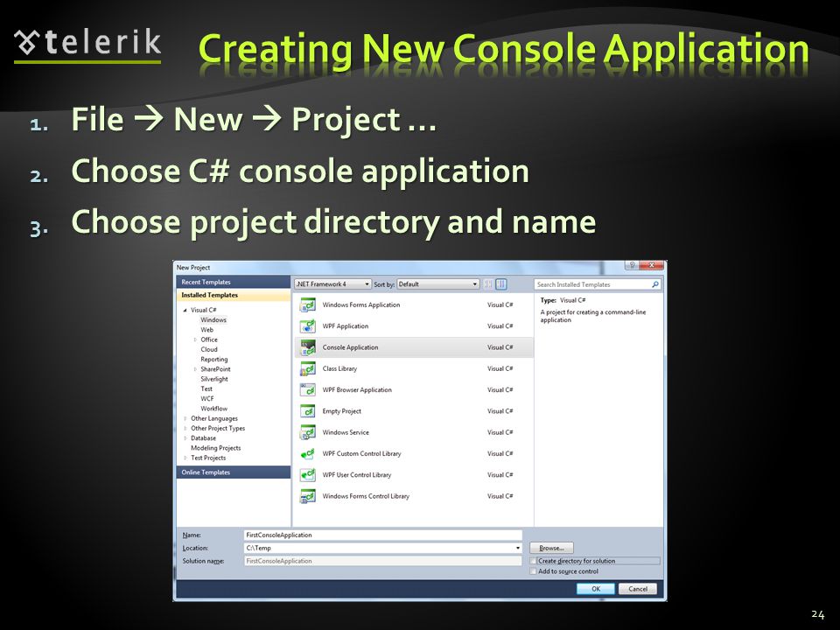Open the Location path dropdown arrow

pyautogui.click(x=517, y=548)
